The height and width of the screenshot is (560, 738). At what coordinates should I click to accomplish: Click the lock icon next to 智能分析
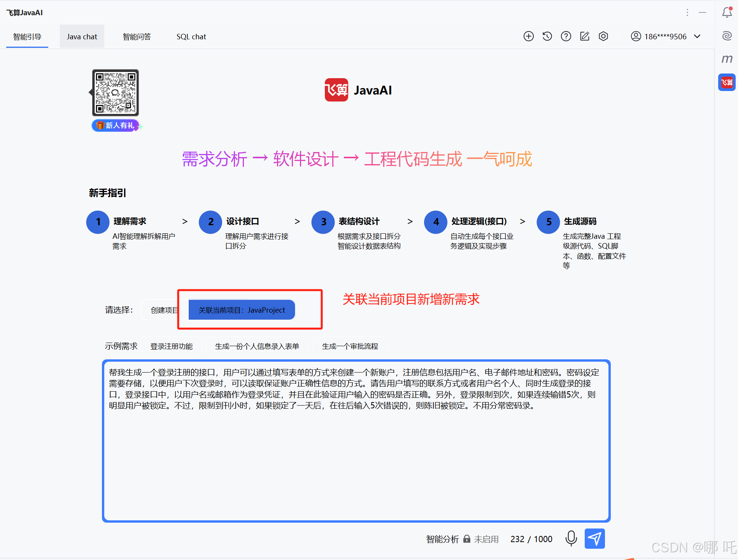coord(466,539)
